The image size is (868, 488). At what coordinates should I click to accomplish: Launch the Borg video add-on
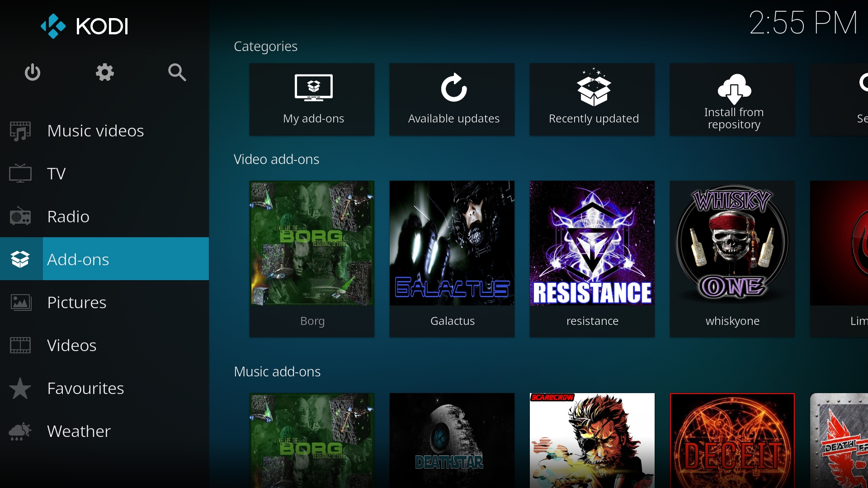click(312, 258)
